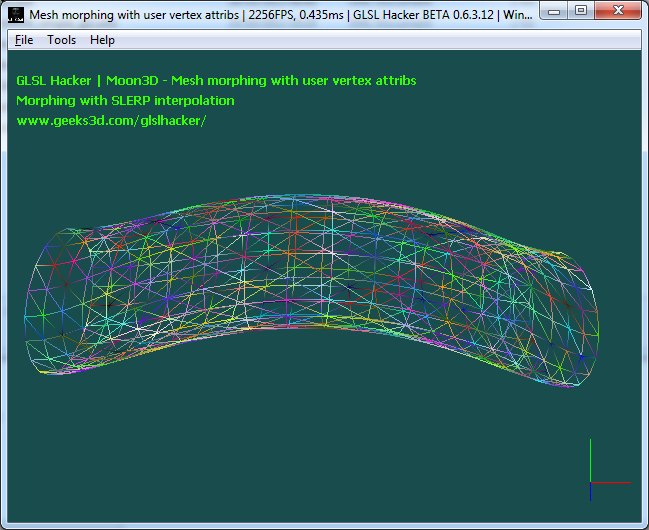The width and height of the screenshot is (649, 530).
Task: Open the Tools menu
Action: pyautogui.click(x=61, y=40)
